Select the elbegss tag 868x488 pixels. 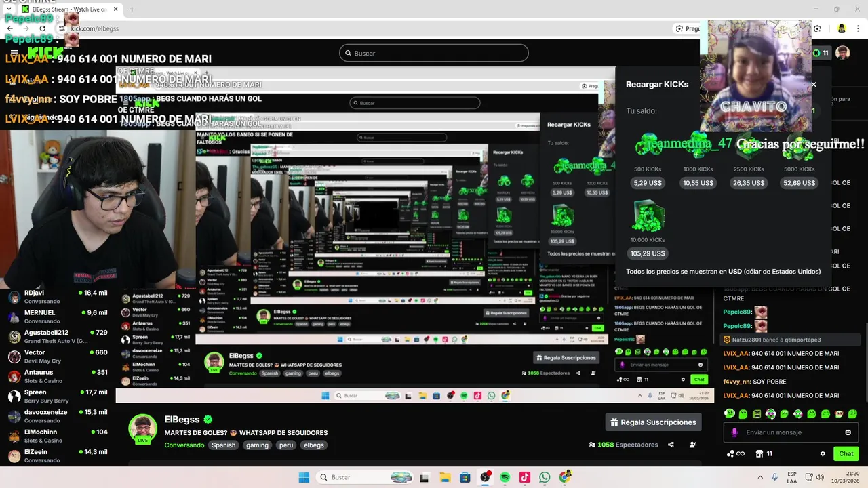click(x=314, y=445)
